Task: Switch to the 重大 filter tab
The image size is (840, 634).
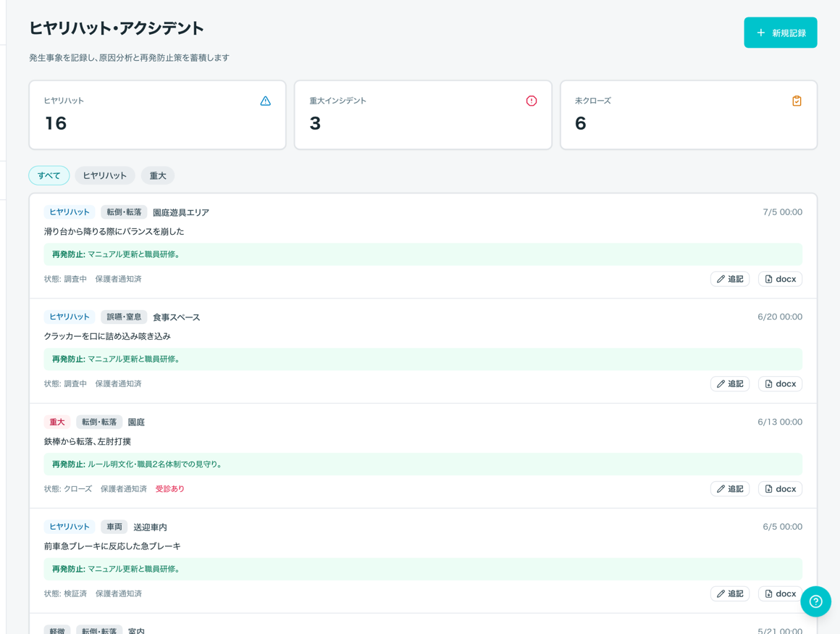Action: click(158, 175)
